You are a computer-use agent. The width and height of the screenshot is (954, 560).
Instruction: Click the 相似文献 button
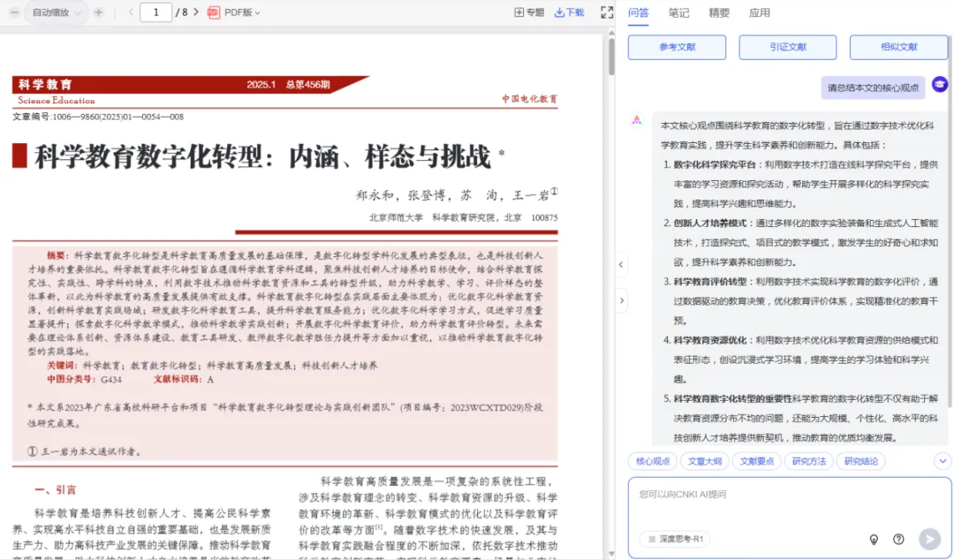(x=898, y=47)
